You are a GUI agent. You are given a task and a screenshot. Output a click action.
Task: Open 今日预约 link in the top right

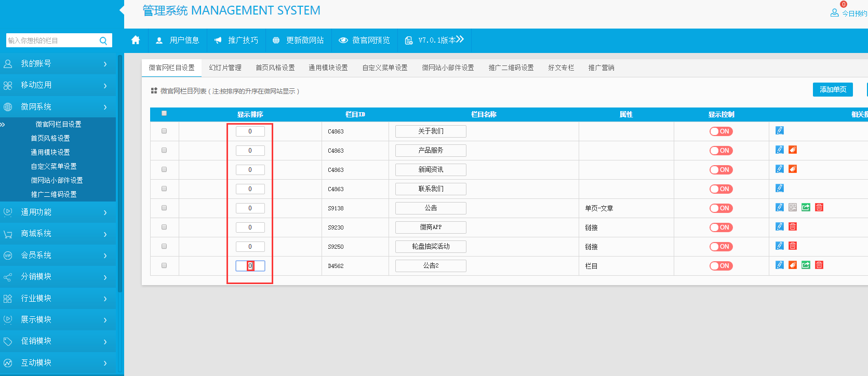(x=853, y=14)
